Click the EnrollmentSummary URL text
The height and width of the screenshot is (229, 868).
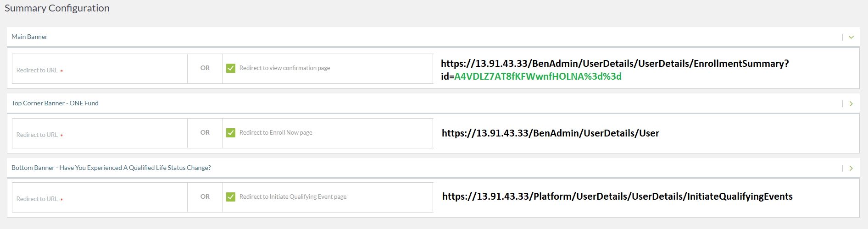[615, 64]
